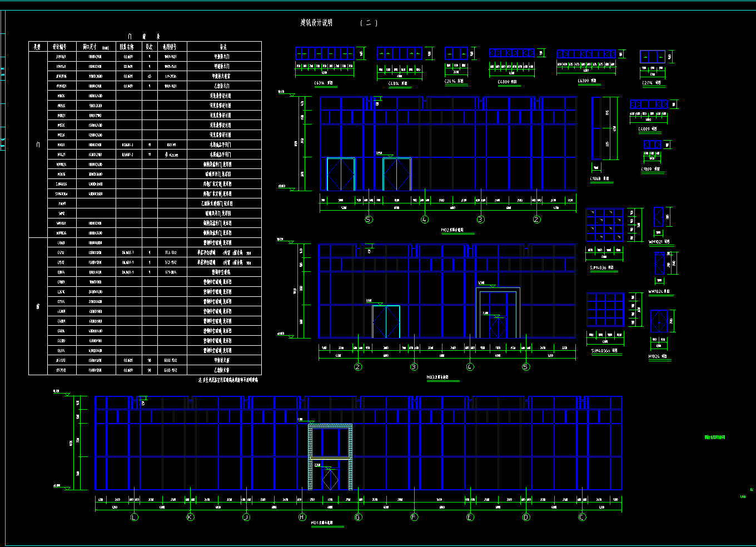Viewport: 756px width, 547px height.
Task: Select the tall C1068 window detail
Action: 596,128
